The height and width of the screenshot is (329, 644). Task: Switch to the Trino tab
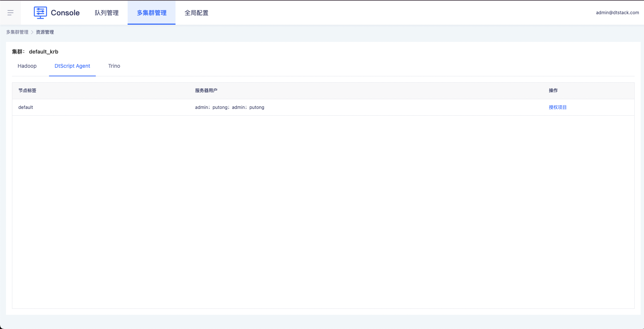tap(114, 66)
